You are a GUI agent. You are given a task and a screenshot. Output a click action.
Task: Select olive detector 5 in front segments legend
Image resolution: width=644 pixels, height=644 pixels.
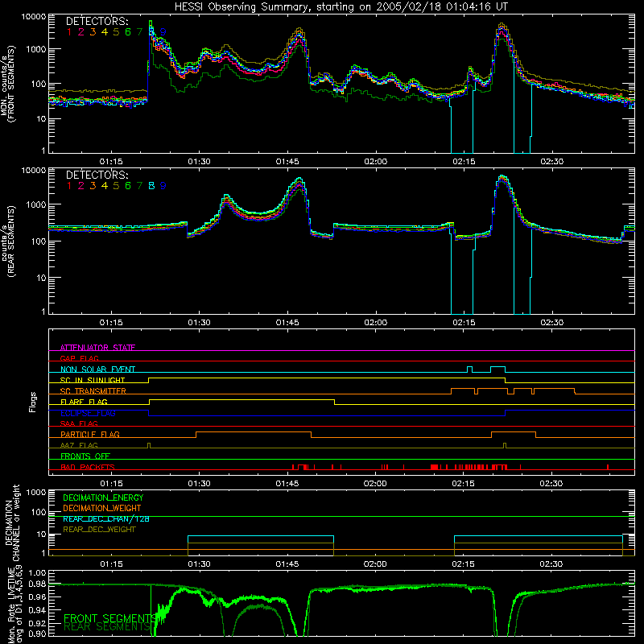point(116,32)
